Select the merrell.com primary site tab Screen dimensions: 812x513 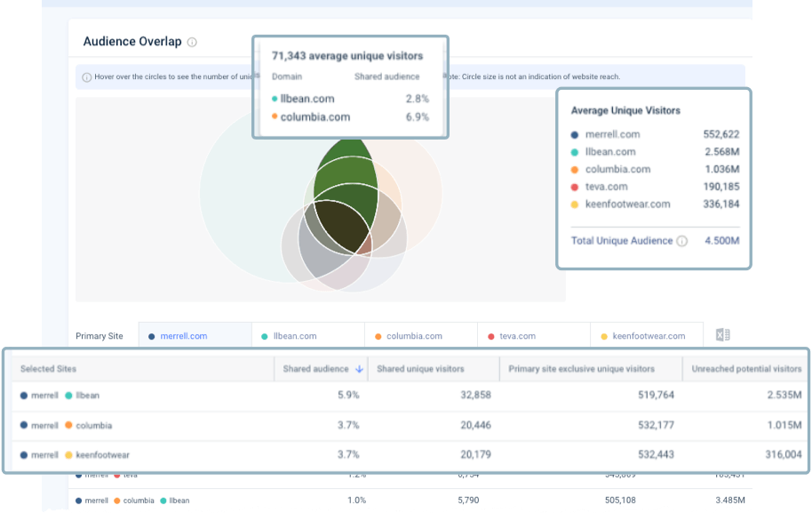pos(183,336)
